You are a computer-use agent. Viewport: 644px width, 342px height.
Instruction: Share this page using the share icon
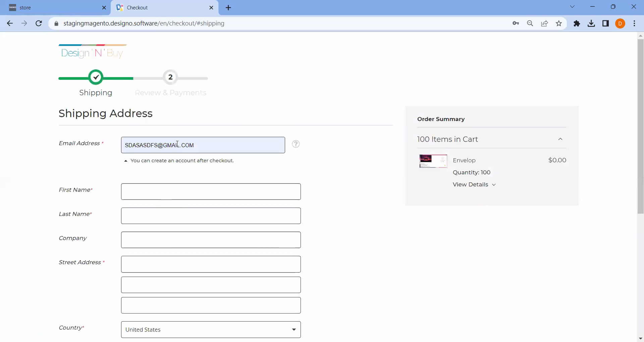pyautogui.click(x=544, y=23)
